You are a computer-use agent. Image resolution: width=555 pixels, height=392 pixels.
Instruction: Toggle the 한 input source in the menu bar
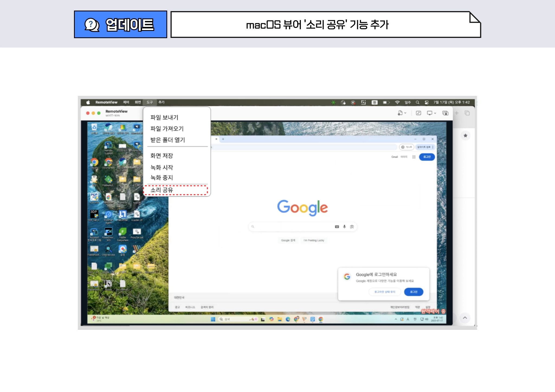pos(375,102)
